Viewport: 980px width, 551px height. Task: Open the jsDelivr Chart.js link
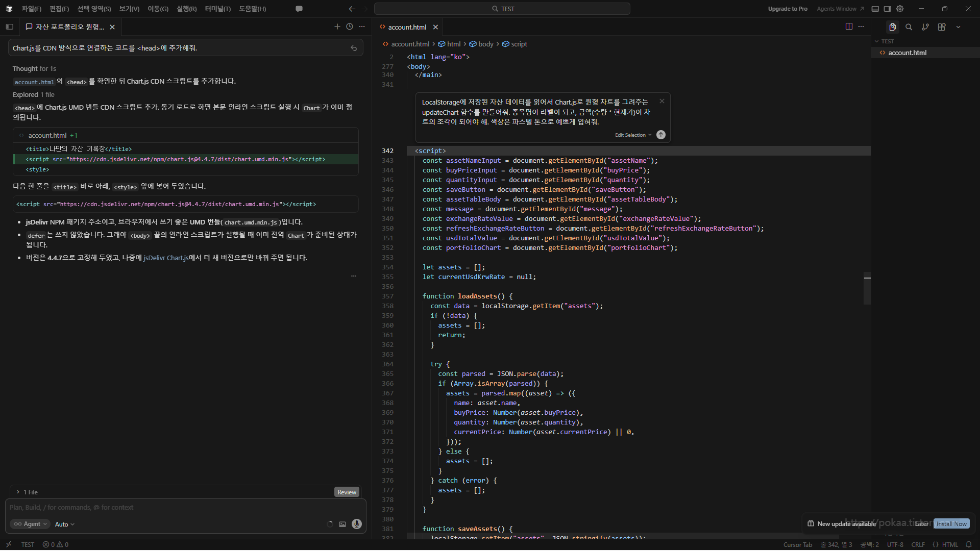[166, 258]
